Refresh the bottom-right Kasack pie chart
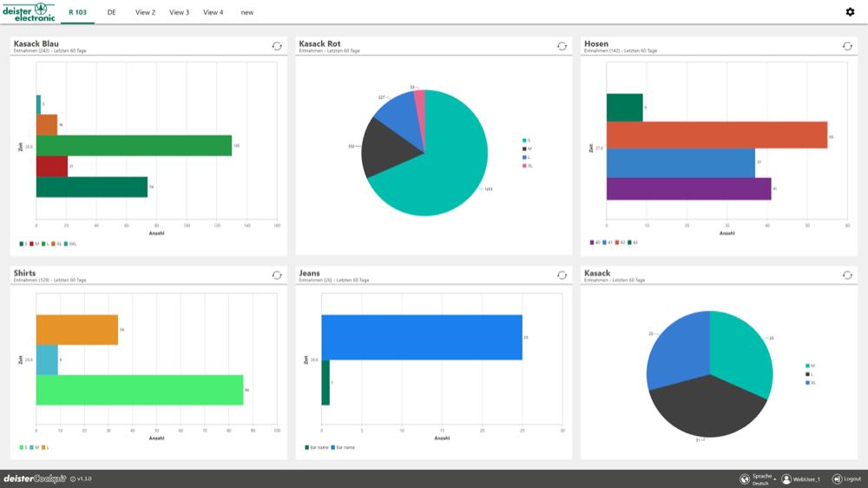 click(x=847, y=275)
